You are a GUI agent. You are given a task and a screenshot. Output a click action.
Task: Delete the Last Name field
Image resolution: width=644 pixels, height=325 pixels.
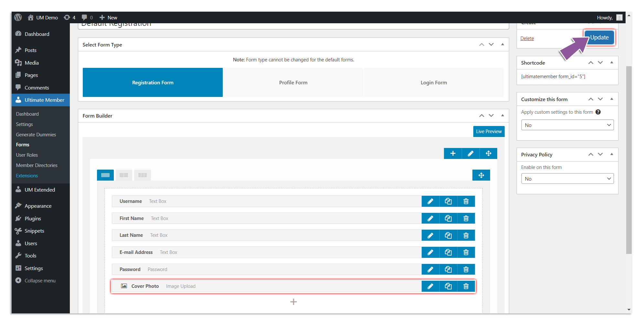pyautogui.click(x=466, y=235)
